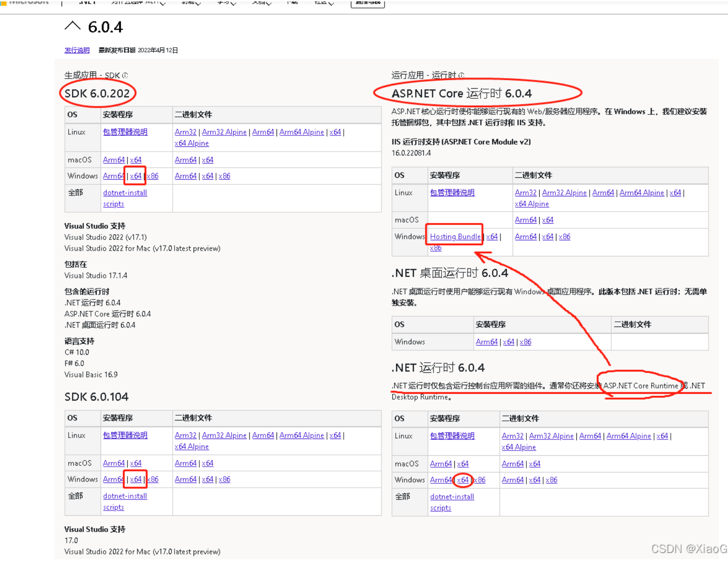Download SDK 6.0.202 Linux x64 Alpine binary
Image resolution: width=728 pixels, height=563 pixels.
click(x=192, y=143)
